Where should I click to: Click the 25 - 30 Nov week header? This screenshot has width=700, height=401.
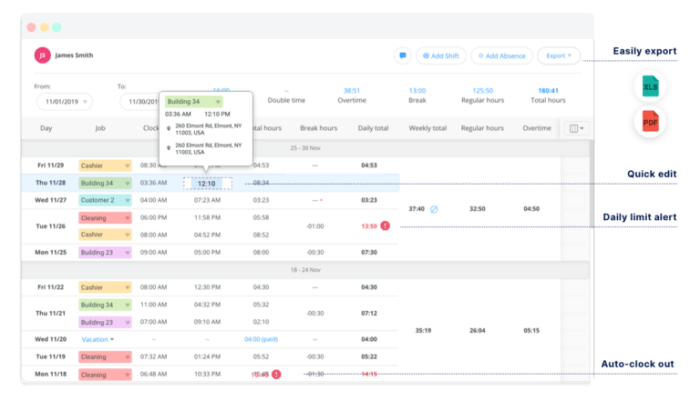[x=305, y=148]
